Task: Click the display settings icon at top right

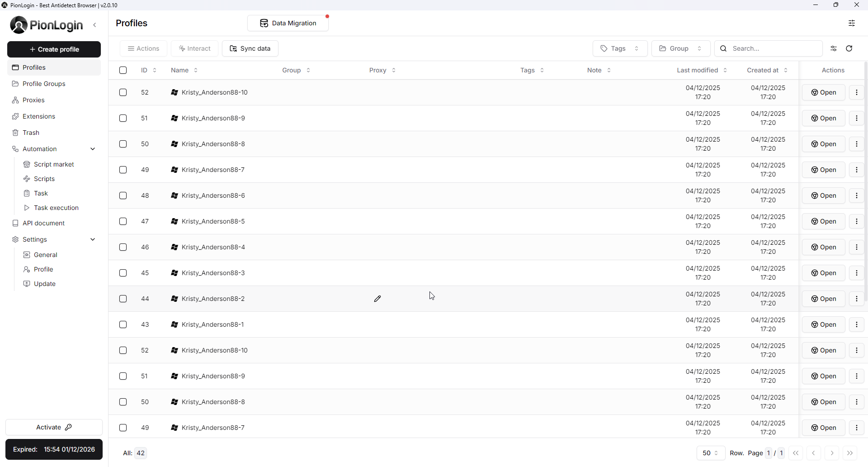Action: click(x=852, y=23)
